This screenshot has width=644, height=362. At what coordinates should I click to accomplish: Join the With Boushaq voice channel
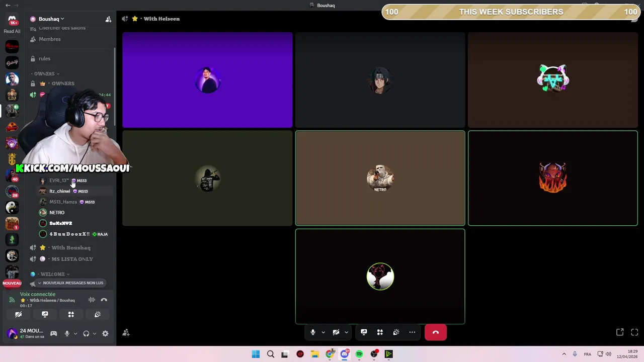point(70,248)
